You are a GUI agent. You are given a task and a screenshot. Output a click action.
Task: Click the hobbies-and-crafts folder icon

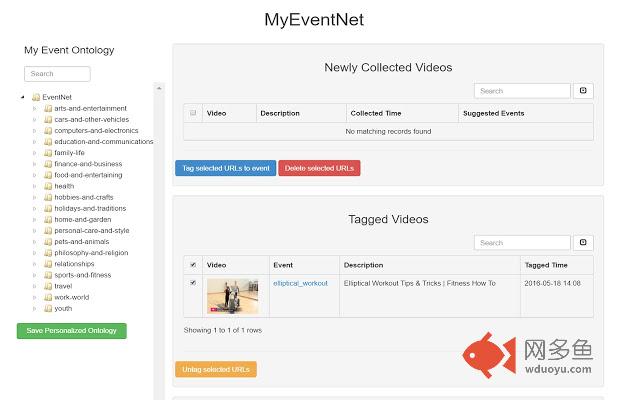point(48,197)
